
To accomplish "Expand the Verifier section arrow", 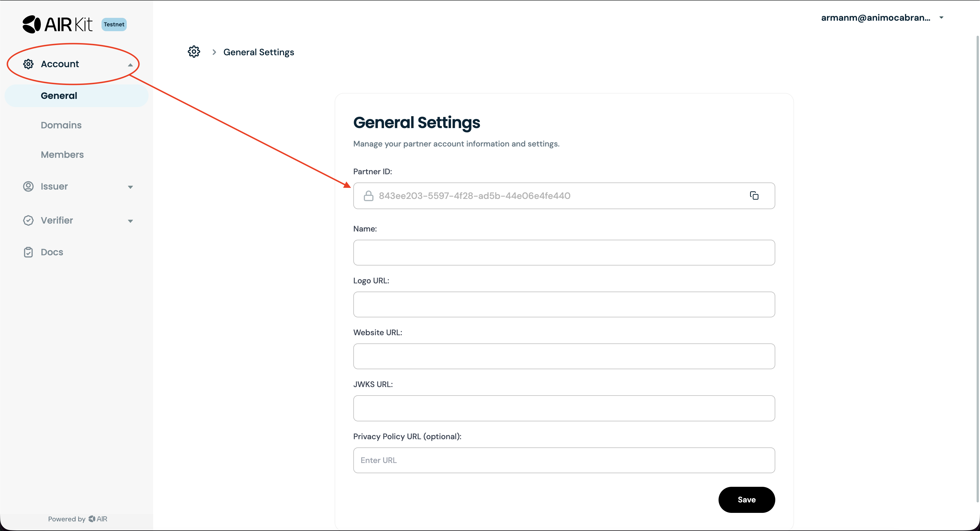I will pyautogui.click(x=130, y=221).
